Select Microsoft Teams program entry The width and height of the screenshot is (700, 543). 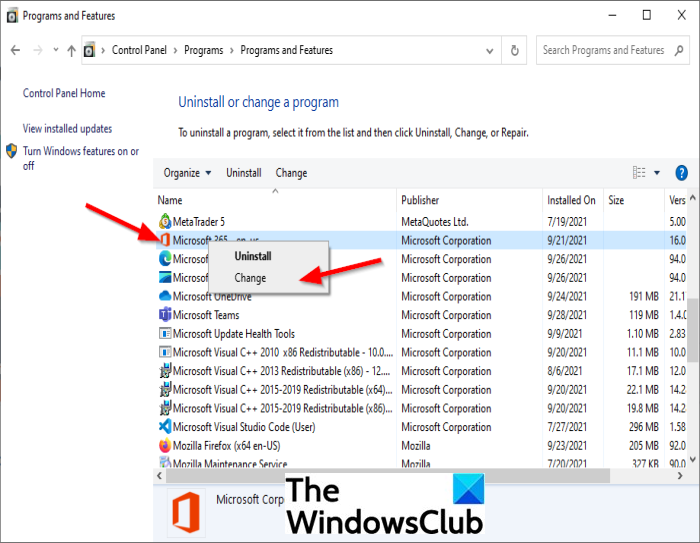(206, 315)
